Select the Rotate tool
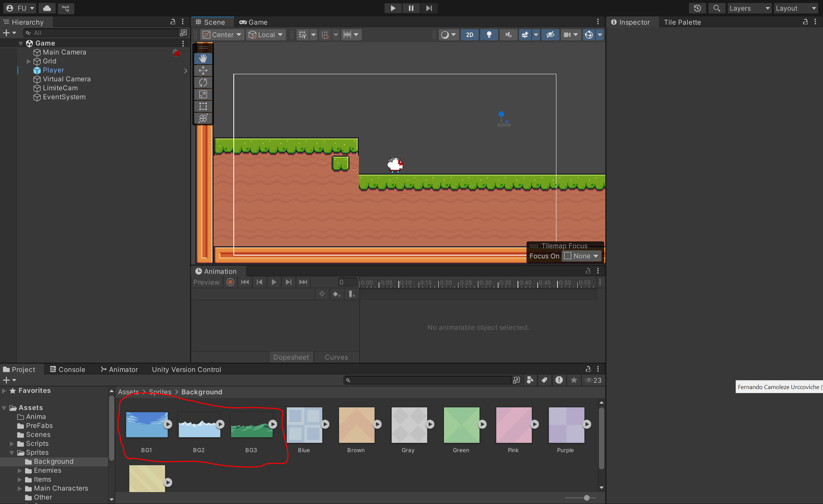This screenshot has height=504, width=823. point(203,82)
